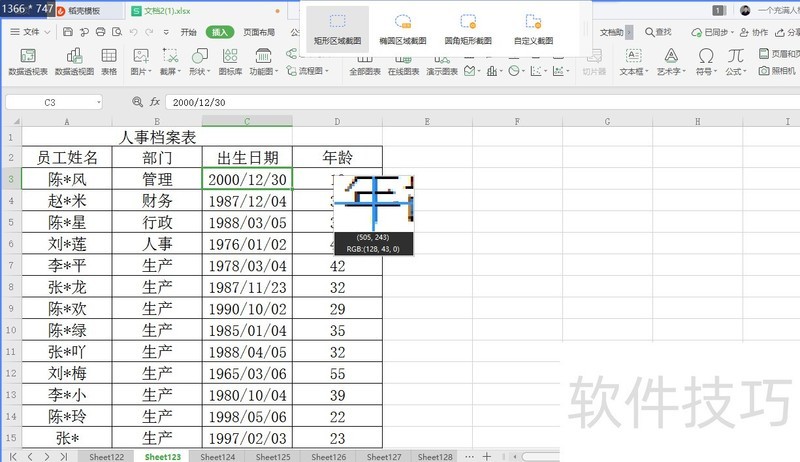Switch to the 开始 Home ribbon tab

(x=188, y=32)
